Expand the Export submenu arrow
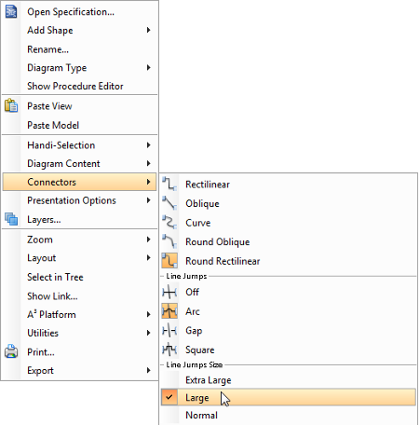This screenshot has height=425, width=419. [x=148, y=370]
